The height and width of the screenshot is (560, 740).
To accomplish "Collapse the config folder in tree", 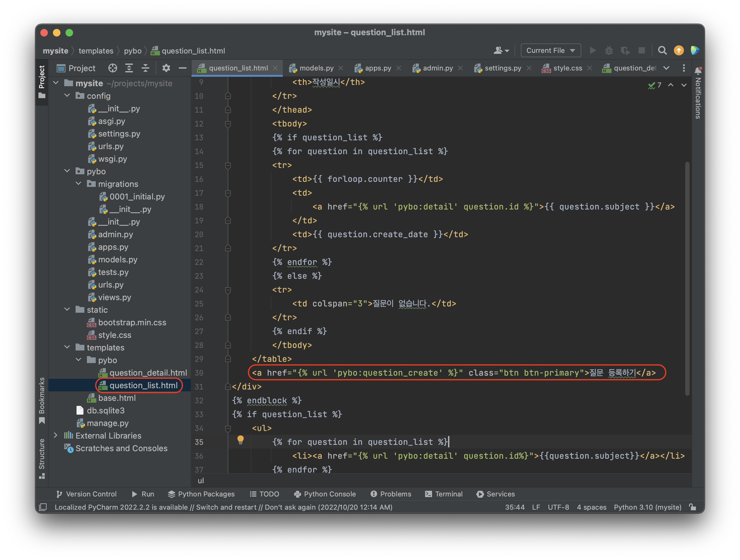I will coord(67,96).
